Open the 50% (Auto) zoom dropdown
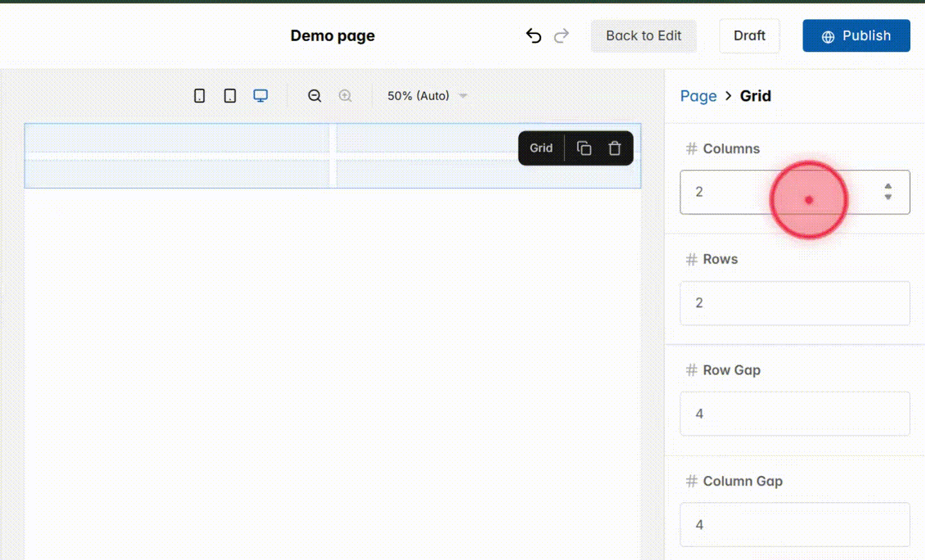Viewport: 925px width, 560px height. (x=426, y=95)
